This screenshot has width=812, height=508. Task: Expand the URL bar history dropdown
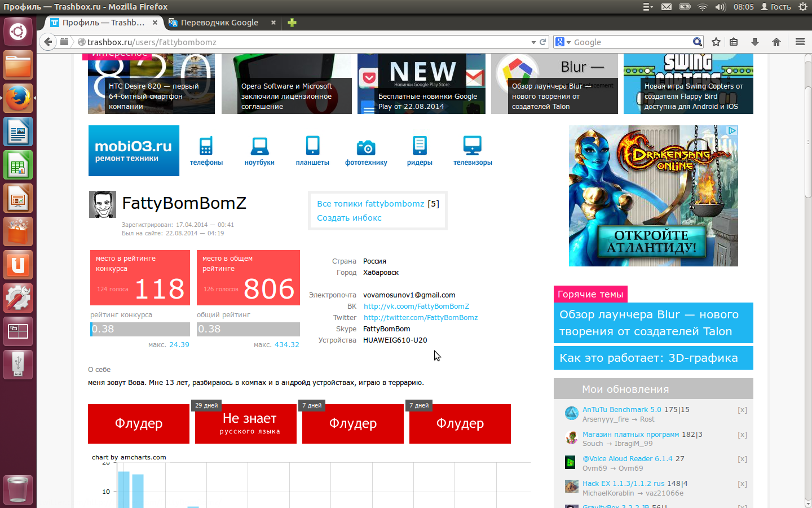tap(533, 42)
